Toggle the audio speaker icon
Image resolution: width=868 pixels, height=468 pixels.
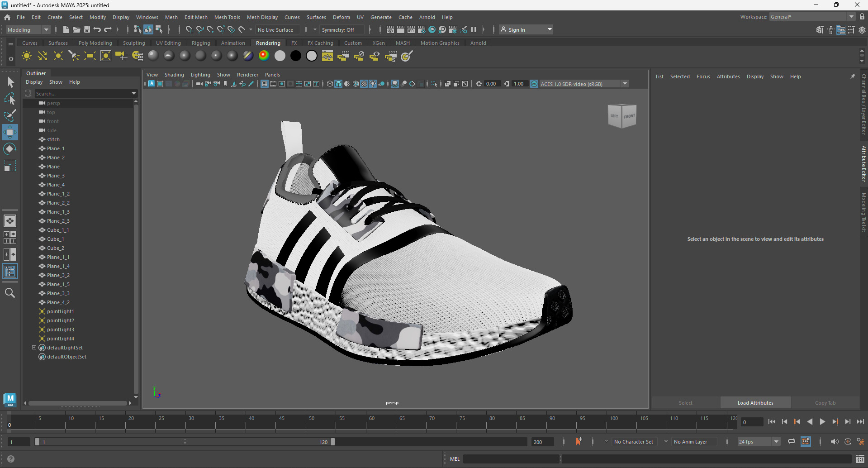834,442
